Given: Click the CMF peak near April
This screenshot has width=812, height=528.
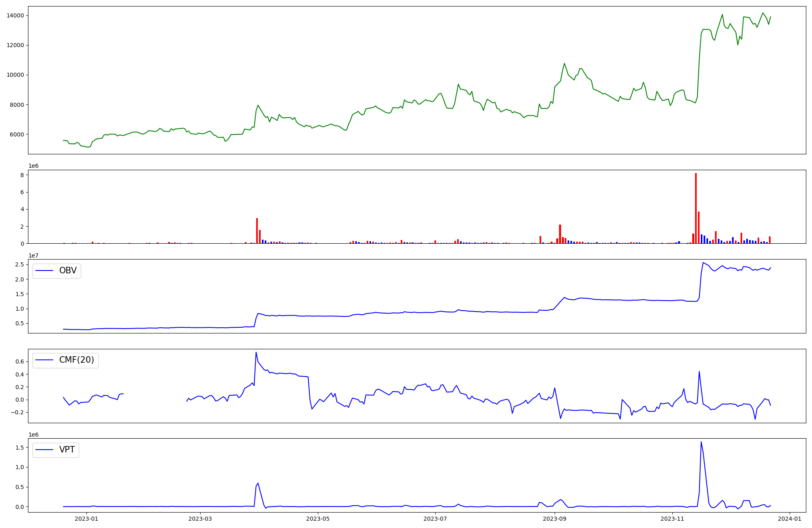Looking at the screenshot, I should (256, 353).
